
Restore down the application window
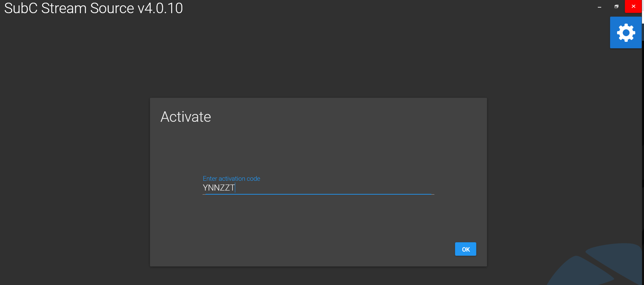click(x=616, y=6)
